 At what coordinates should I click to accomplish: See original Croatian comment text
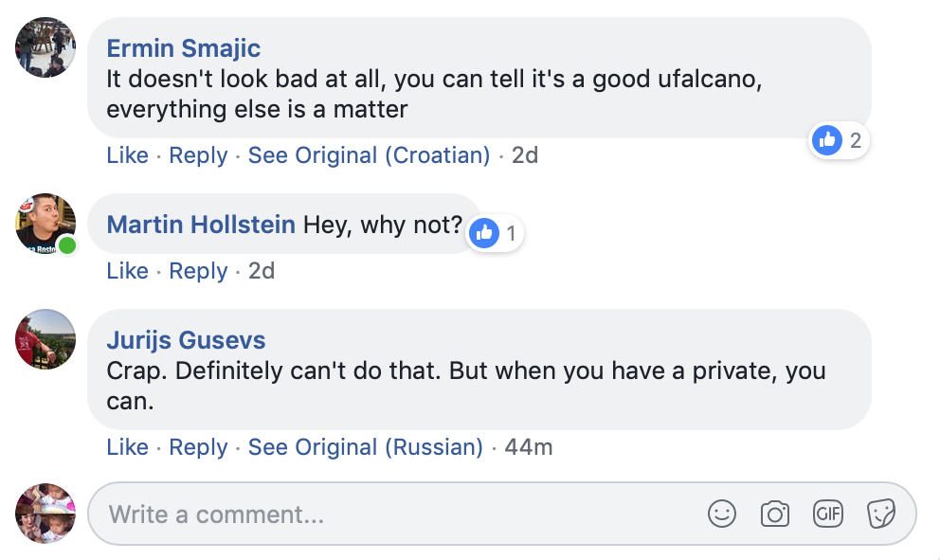point(369,155)
